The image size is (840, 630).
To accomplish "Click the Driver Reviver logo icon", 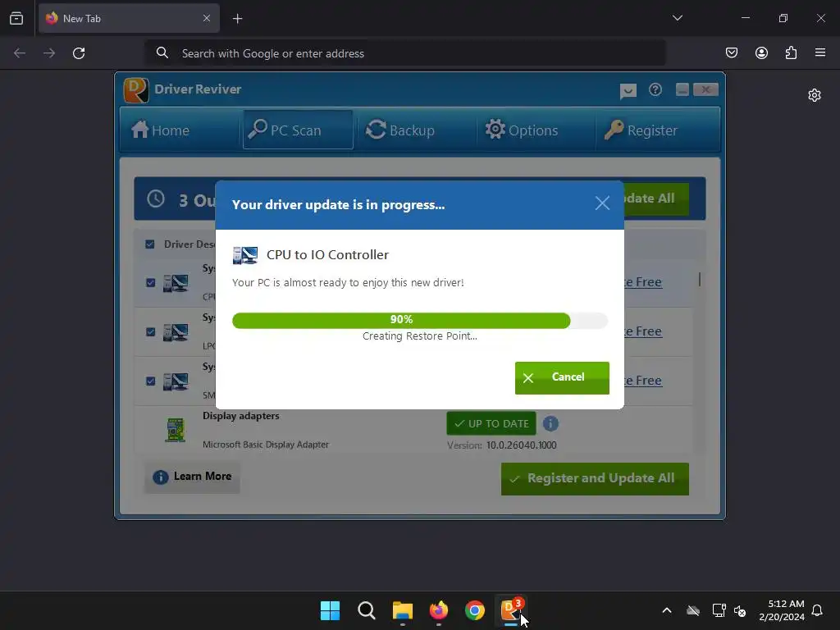I will [x=136, y=89].
